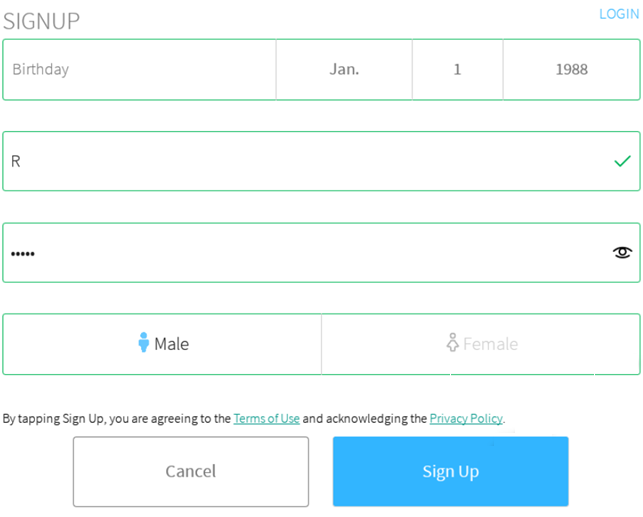
Task: Open the Terms of Use link
Action: click(266, 419)
